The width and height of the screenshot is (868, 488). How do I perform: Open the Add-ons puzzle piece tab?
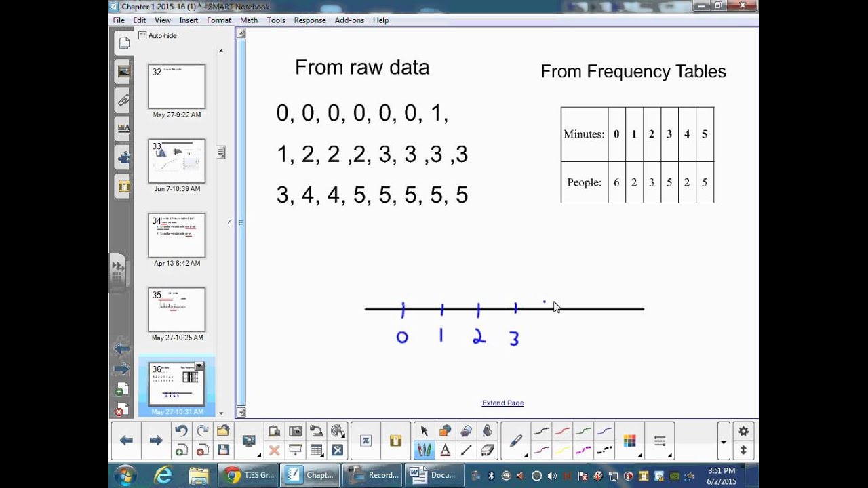coord(123,158)
